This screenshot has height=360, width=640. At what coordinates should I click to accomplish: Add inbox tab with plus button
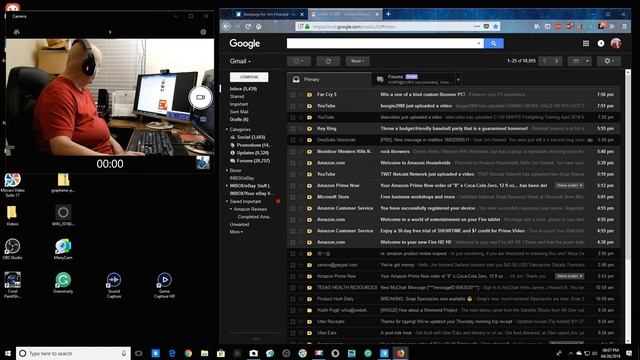point(458,80)
